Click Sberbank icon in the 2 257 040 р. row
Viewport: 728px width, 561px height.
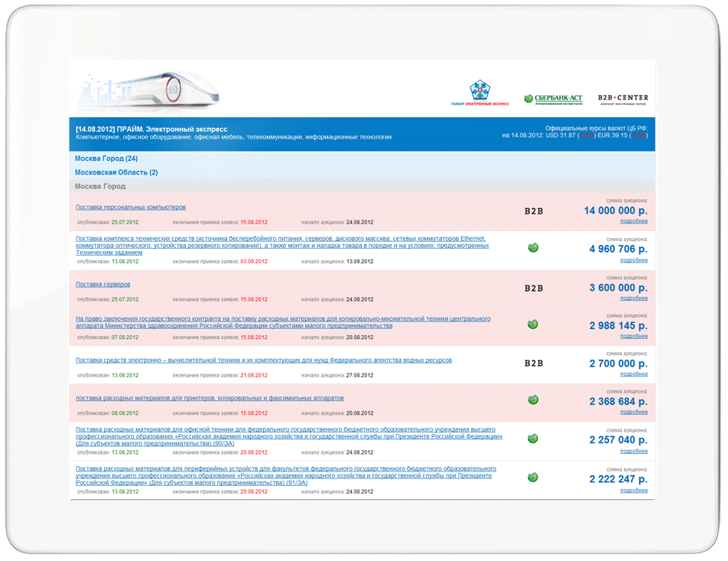(533, 439)
